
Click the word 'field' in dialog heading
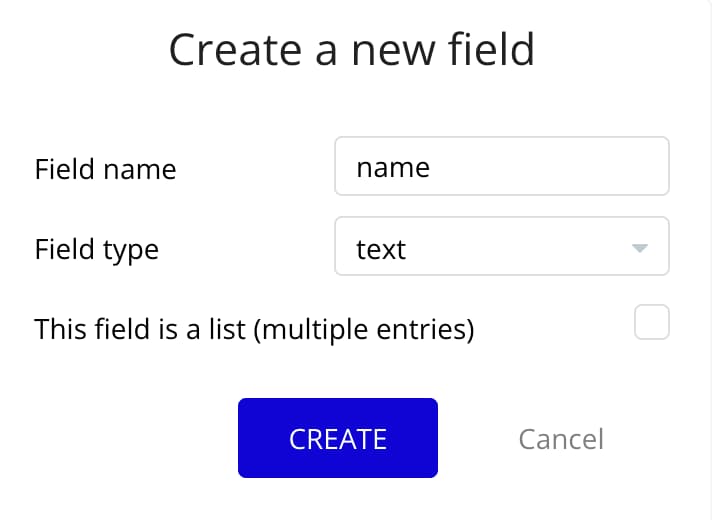[x=491, y=50]
